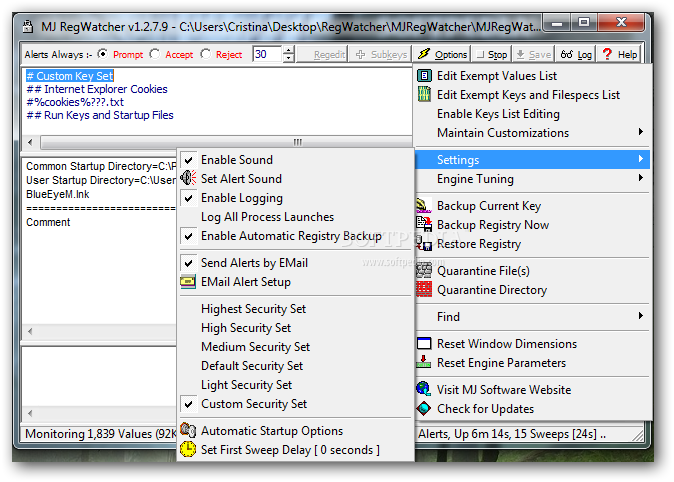Image resolution: width=674 pixels, height=482 pixels.
Task: Select Medium Security Set
Action: (x=296, y=347)
